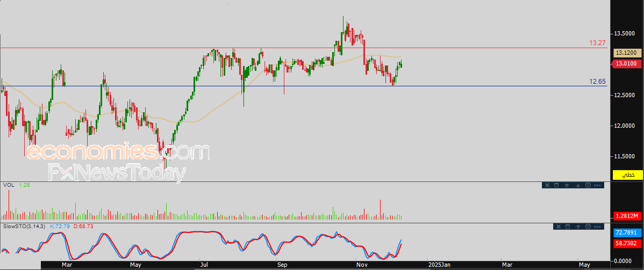Viewport: 644px width, 270px height.
Task: Close the SlowSTO indicator panel
Action: (559, 227)
